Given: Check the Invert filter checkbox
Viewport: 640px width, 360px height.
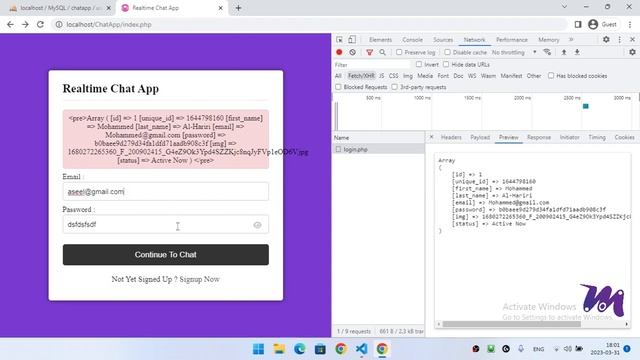Looking at the screenshot, I should coord(419,64).
